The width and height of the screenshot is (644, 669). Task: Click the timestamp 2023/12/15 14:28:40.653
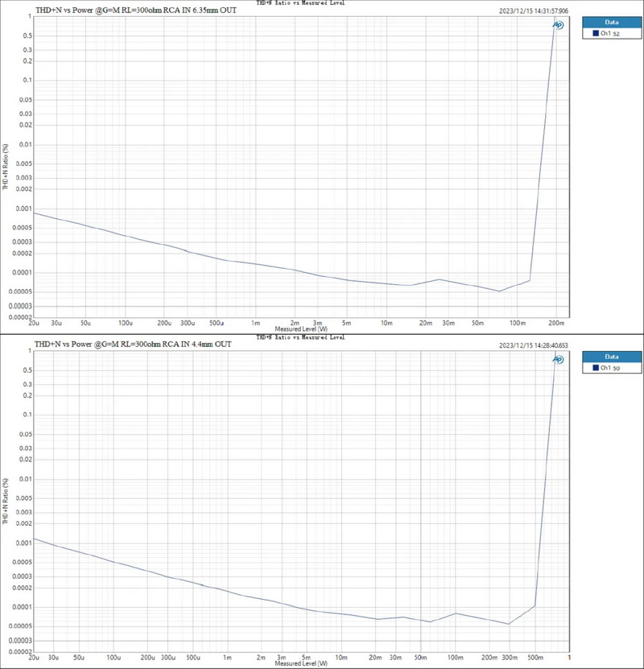[534, 345]
